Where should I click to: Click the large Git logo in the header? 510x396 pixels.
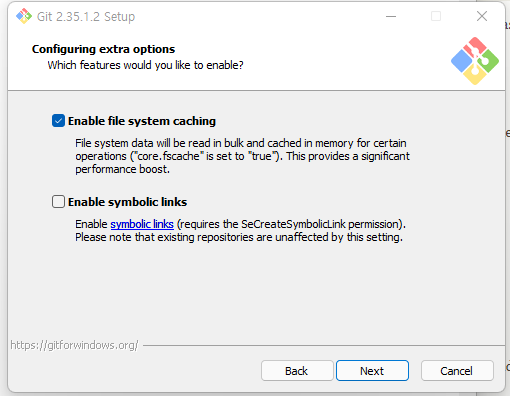tap(475, 61)
